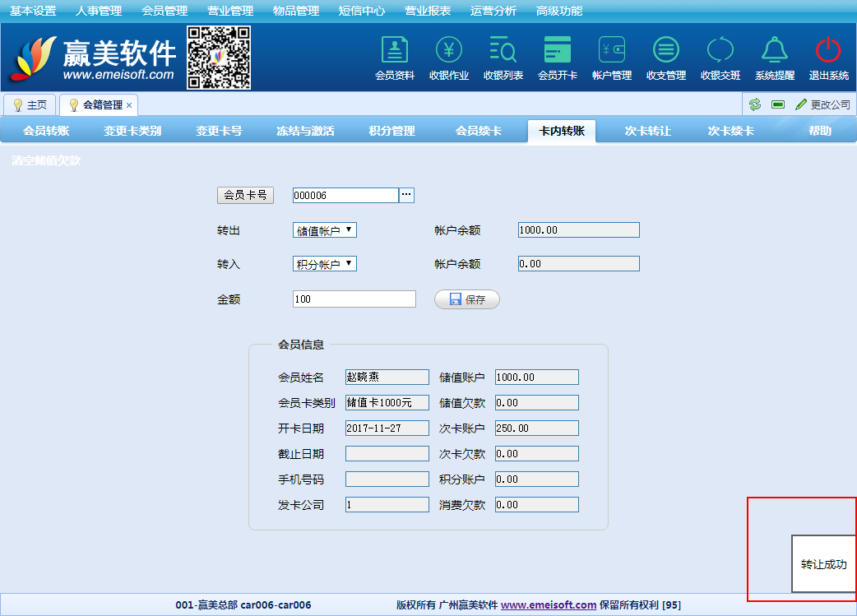Click the 会员开卡 card opening icon
Viewport: 857px width, 616px height.
pos(558,58)
